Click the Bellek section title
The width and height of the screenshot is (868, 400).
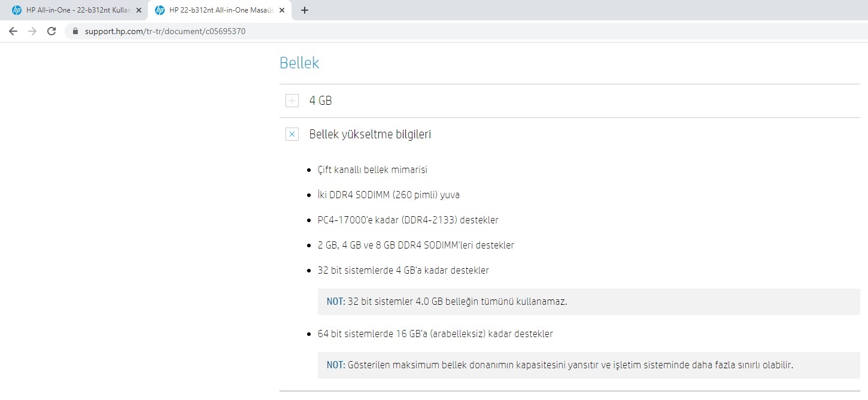pos(299,63)
